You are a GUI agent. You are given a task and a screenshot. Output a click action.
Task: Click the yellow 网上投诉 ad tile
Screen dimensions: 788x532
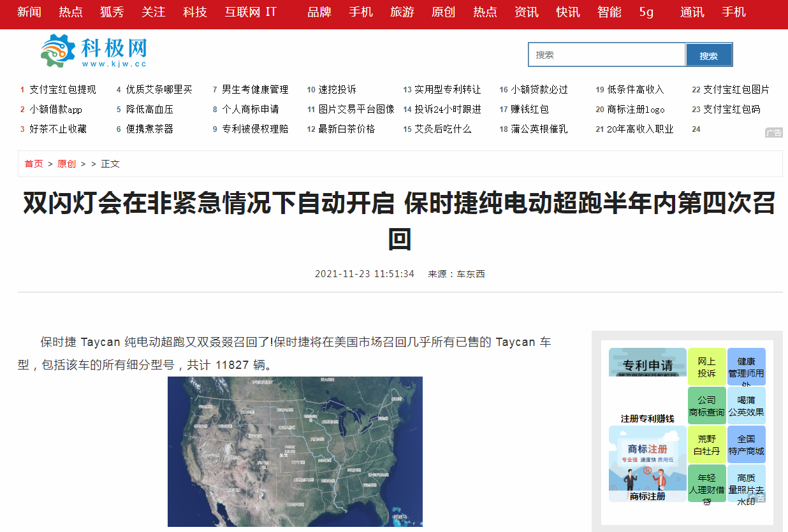[707, 367]
